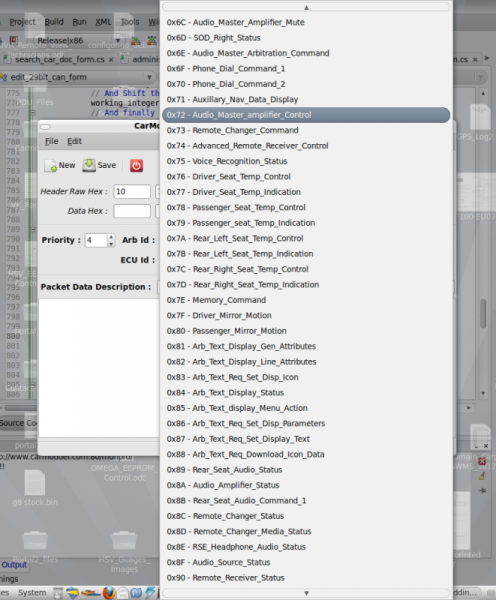
Task: Click the scroll-up arrow atop the dropdown list
Action: (306, 7)
